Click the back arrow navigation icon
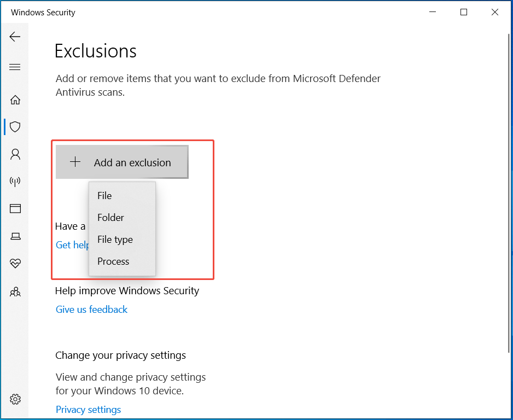The height and width of the screenshot is (420, 513). 15,36
